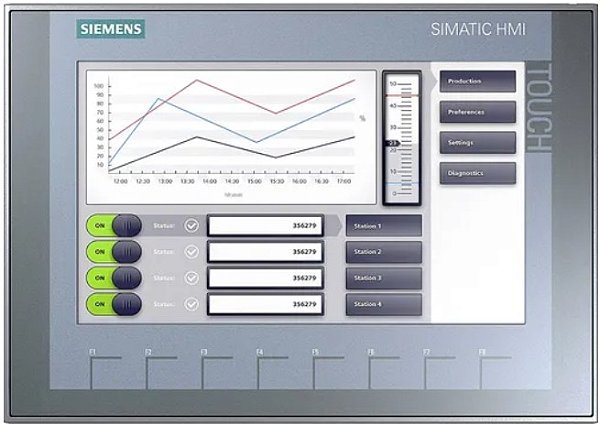Screen dimensions: 600x425
Task: Click the red upper limit line on the gauge
Action: coord(402,95)
